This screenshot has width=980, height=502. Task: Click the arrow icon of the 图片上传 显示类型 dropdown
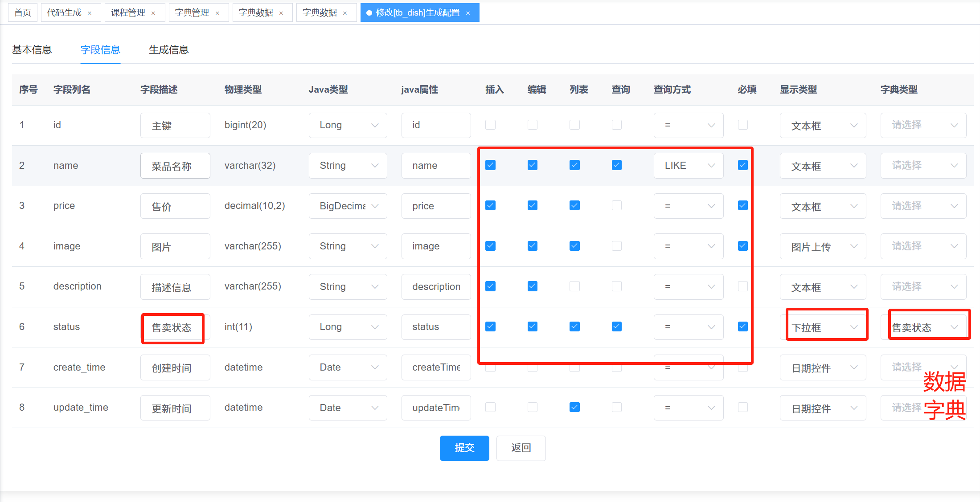click(x=854, y=246)
